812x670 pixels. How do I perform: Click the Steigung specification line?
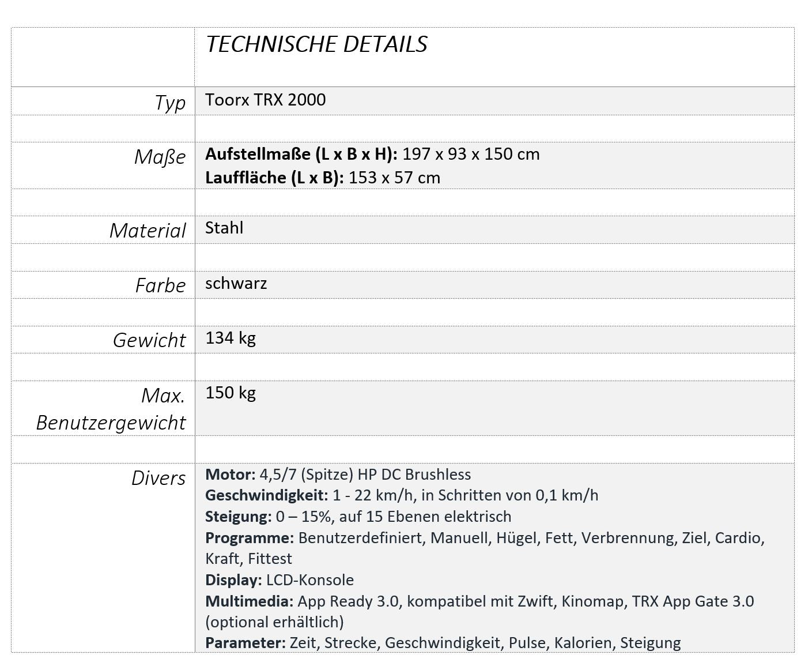[x=358, y=517]
